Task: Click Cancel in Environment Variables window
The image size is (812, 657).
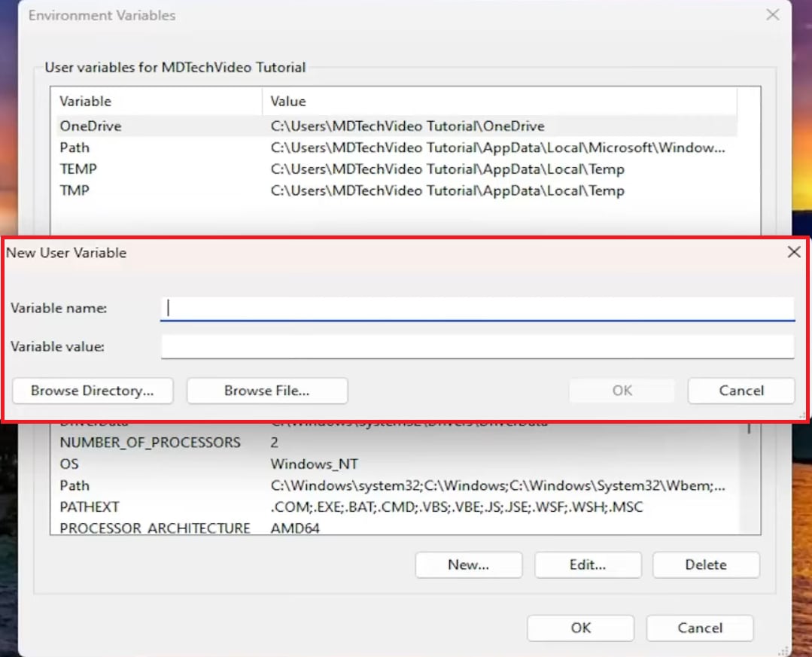Action: click(x=700, y=628)
